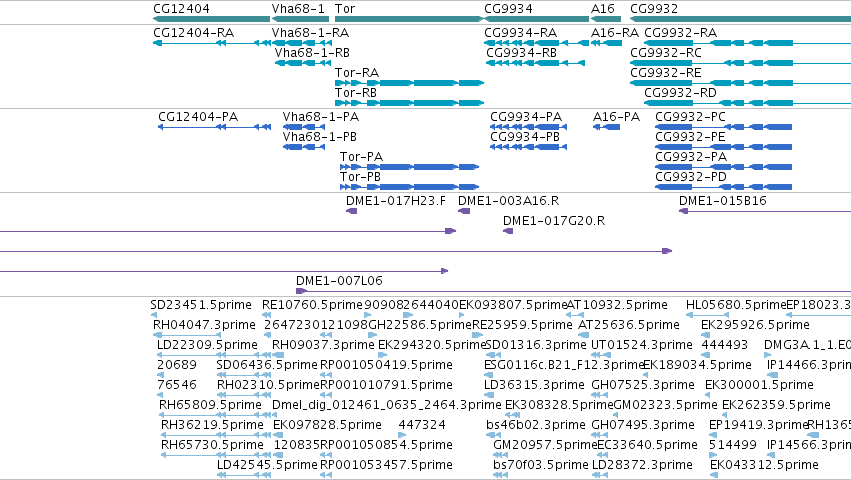Click the LD28372.3prime EST label
Viewport: 851px width, 480px height.
(642, 465)
